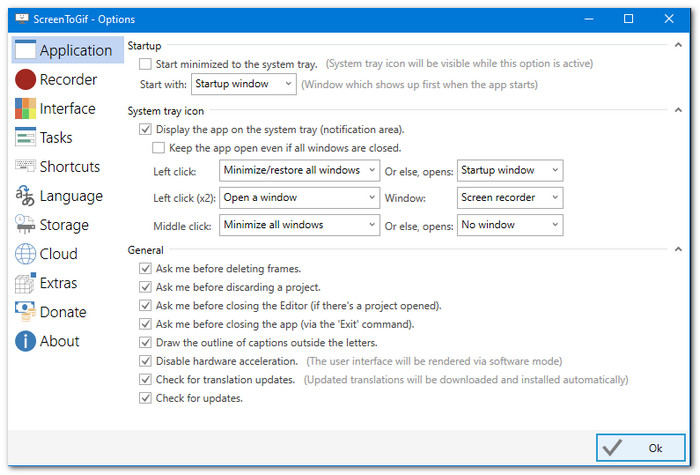700x475 pixels.
Task: Click the Tasks list icon
Action: pyautogui.click(x=25, y=137)
